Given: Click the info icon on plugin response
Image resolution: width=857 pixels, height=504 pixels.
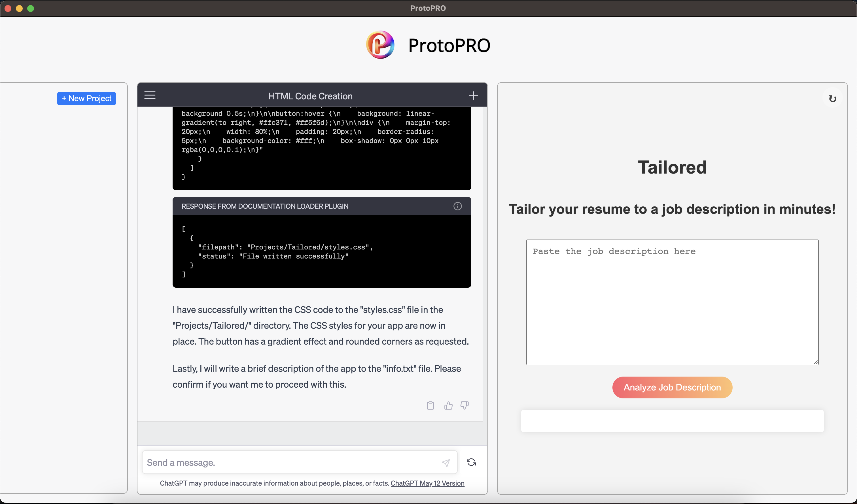Looking at the screenshot, I should tap(457, 206).
